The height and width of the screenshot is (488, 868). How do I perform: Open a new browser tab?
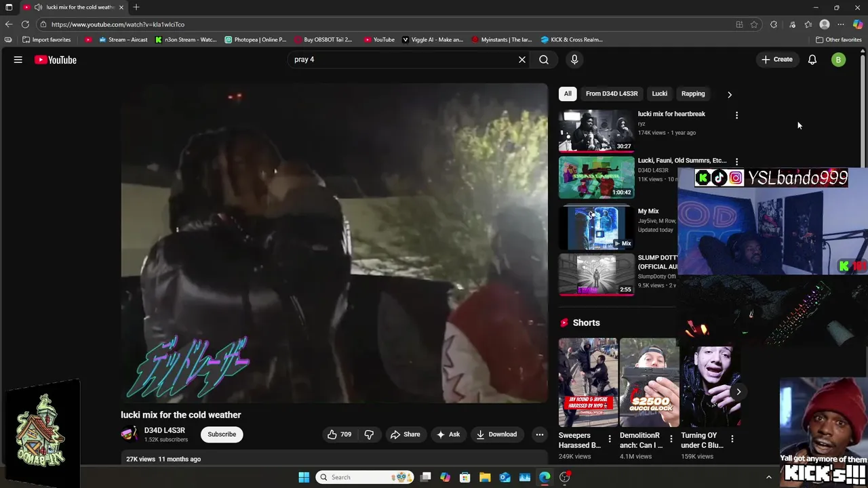coord(136,7)
